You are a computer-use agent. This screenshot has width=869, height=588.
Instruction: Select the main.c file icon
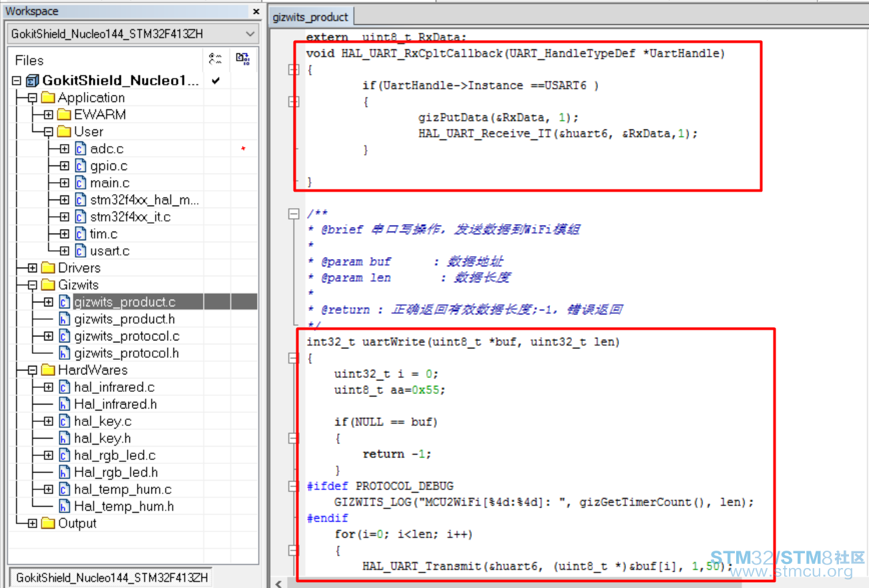pyautogui.click(x=80, y=183)
